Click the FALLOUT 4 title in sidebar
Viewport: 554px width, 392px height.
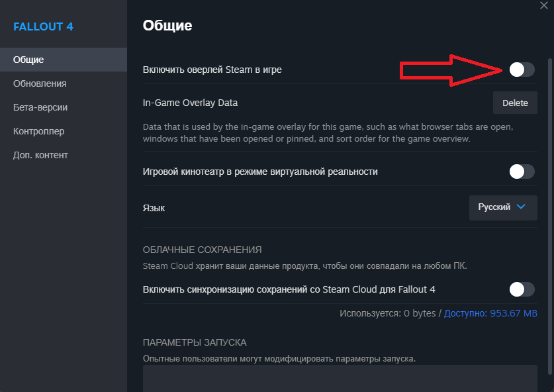coord(43,27)
